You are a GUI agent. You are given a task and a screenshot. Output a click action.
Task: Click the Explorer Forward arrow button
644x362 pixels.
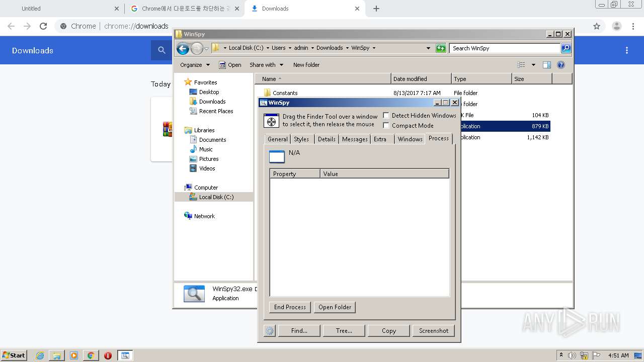pos(197,48)
